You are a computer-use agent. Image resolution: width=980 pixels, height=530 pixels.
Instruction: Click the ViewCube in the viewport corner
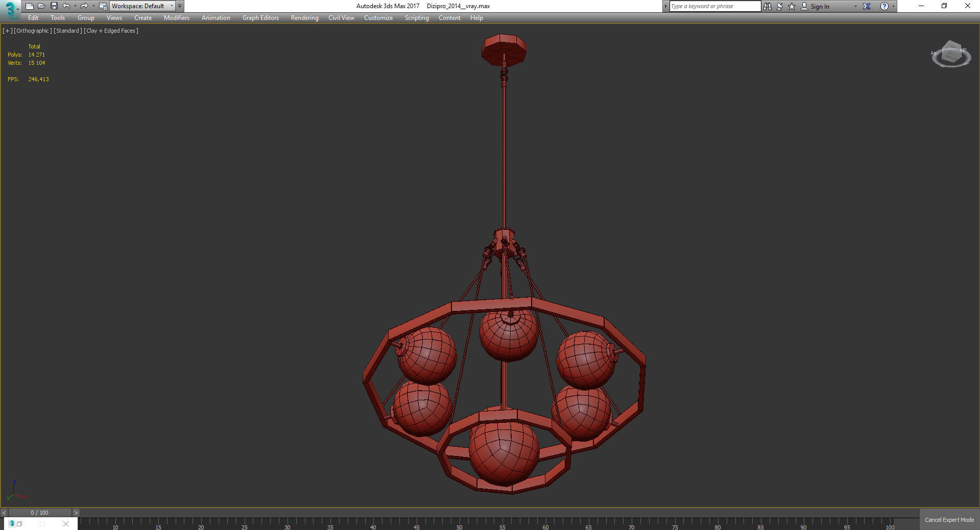[x=950, y=55]
